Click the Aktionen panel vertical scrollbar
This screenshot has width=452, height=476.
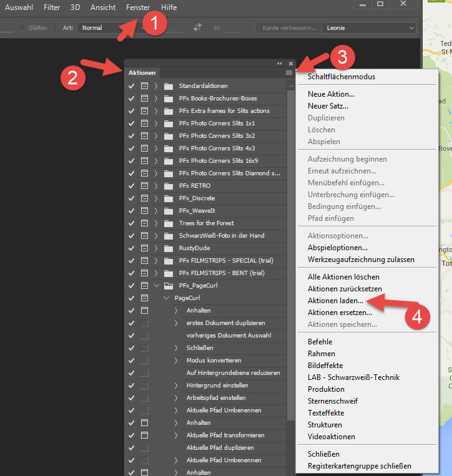[x=290, y=250]
